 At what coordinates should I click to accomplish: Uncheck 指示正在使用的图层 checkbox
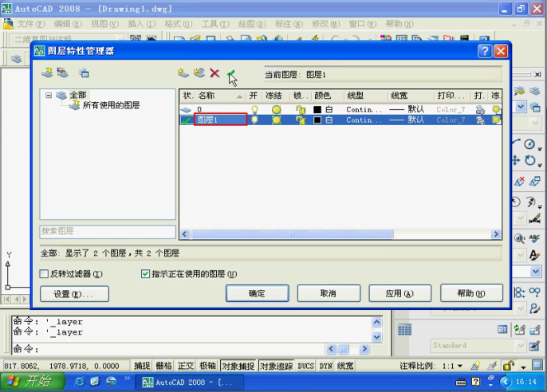pyautogui.click(x=145, y=274)
